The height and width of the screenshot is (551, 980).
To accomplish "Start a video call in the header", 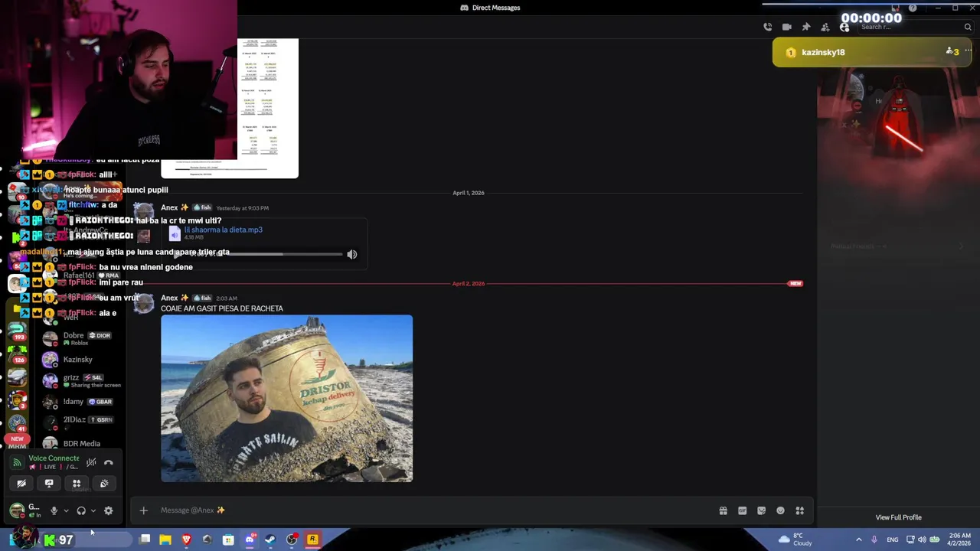I will click(x=786, y=27).
